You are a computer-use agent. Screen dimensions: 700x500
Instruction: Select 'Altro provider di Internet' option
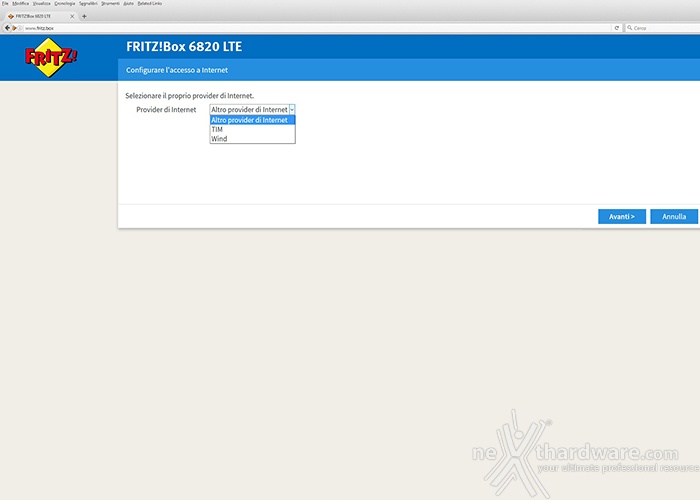[252, 120]
